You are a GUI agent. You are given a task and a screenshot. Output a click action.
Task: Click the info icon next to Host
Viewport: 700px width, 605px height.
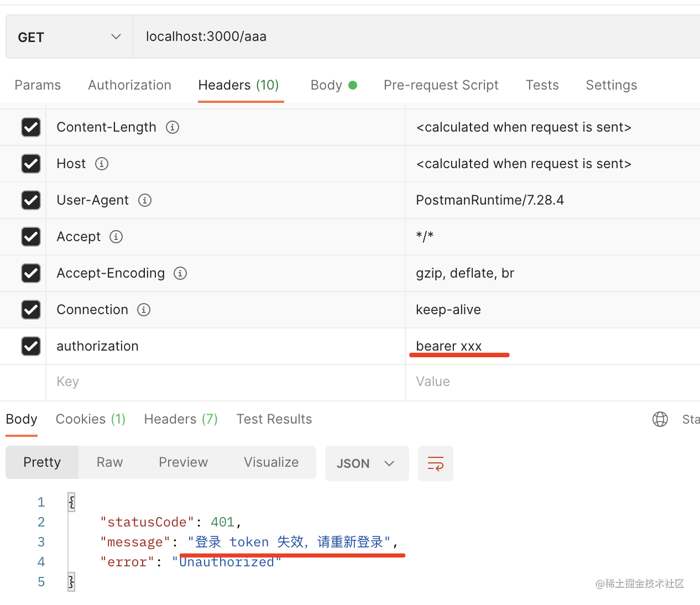pyautogui.click(x=102, y=164)
